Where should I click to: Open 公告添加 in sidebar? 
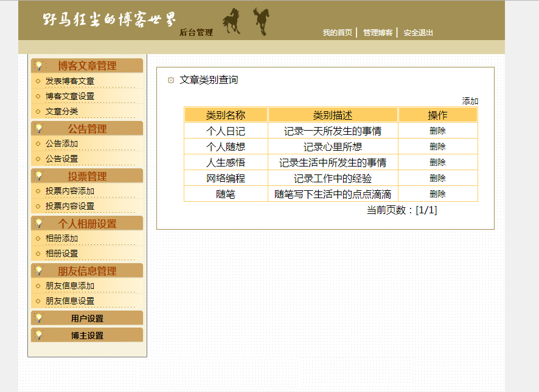tap(62, 143)
